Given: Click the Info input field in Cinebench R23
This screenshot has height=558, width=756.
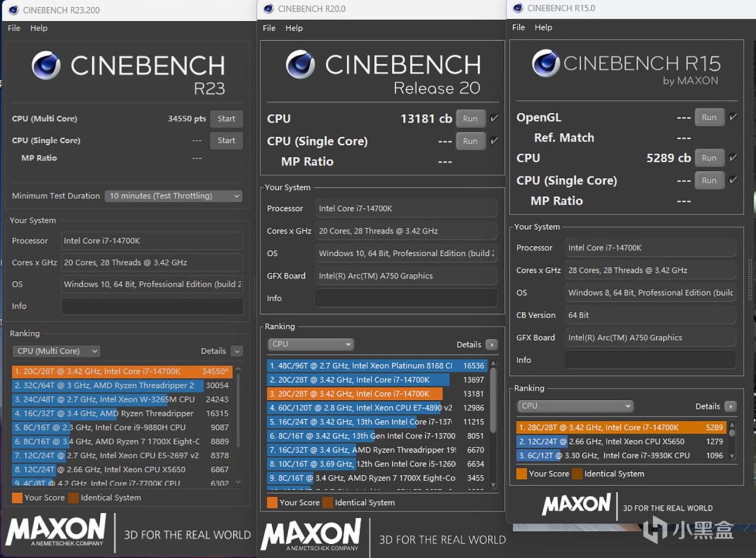Looking at the screenshot, I should pos(152,306).
